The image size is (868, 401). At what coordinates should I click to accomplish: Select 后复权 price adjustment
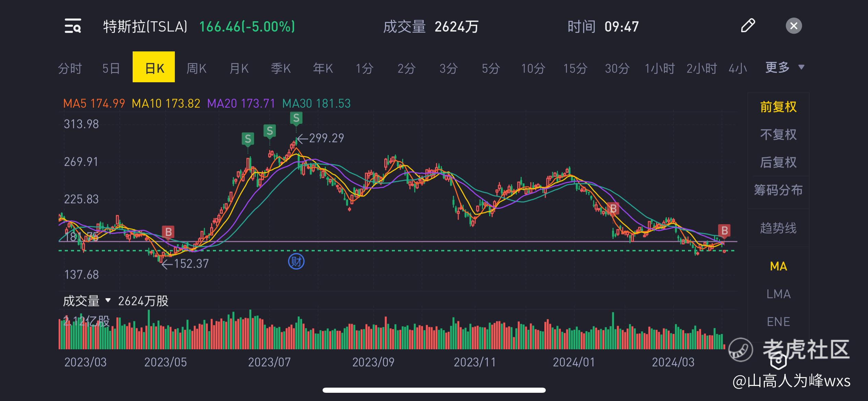tap(778, 162)
